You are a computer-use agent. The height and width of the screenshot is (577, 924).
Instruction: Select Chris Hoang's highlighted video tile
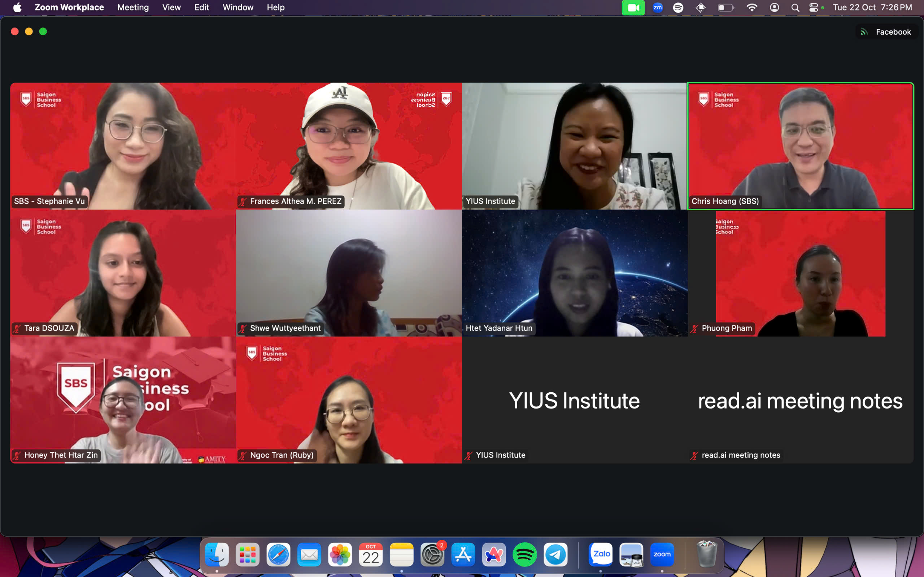coord(800,146)
